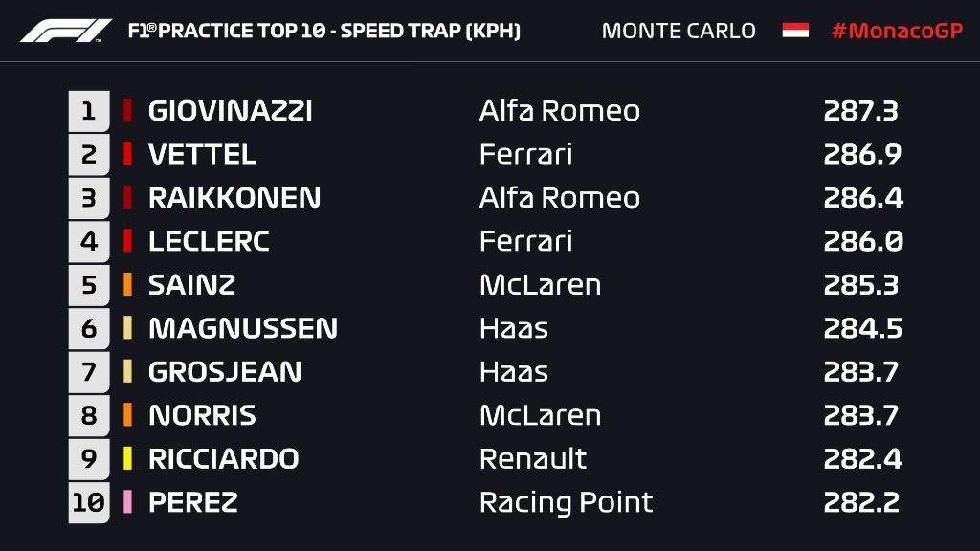Viewport: 980px width, 551px height.
Task: Select the VETTEL driver name
Action: (203, 154)
